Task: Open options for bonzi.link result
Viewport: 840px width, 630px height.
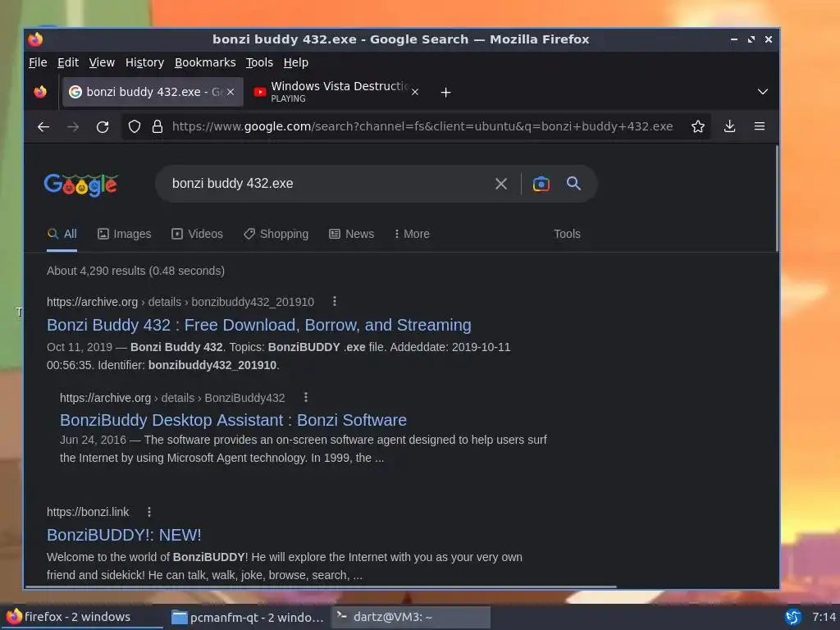Action: click(149, 512)
